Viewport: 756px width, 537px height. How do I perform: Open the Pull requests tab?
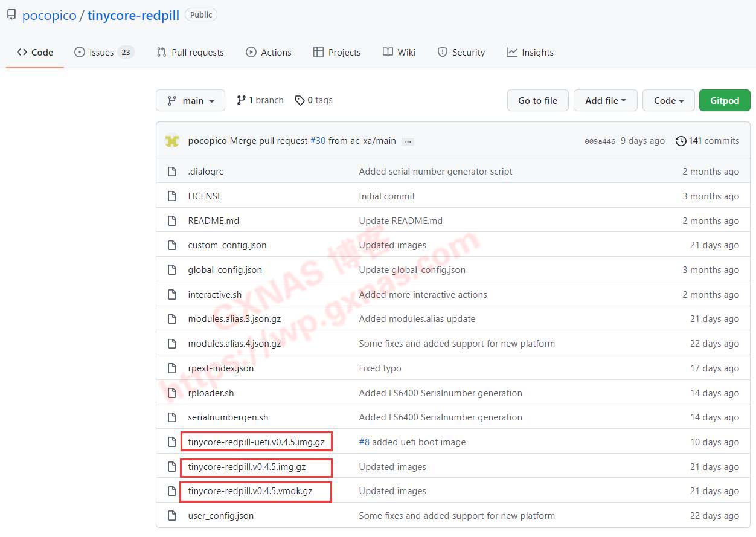click(190, 53)
